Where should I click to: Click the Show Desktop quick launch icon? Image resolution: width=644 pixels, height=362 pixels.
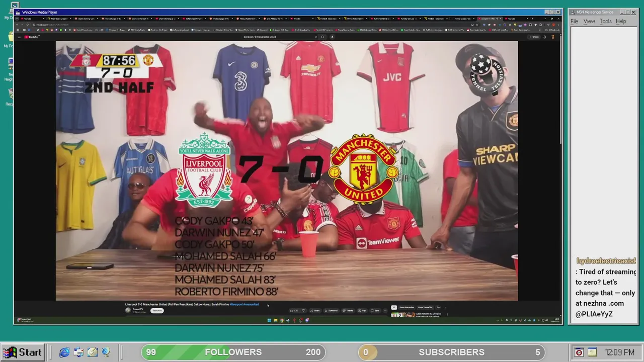click(x=78, y=352)
